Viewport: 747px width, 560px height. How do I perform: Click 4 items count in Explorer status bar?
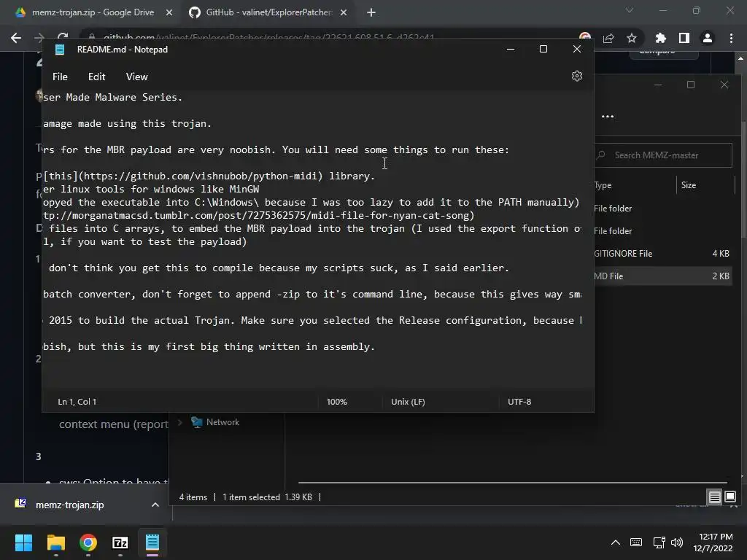193,497
